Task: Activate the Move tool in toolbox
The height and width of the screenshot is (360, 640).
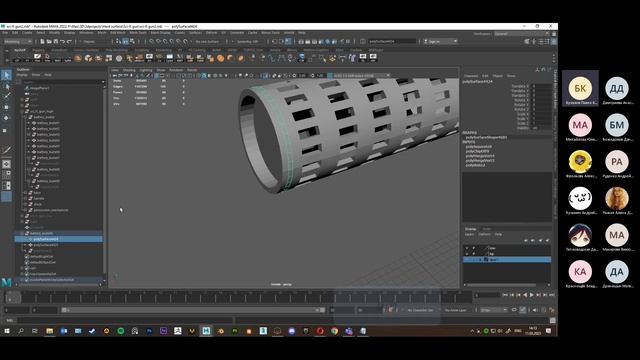Action: [x=6, y=107]
